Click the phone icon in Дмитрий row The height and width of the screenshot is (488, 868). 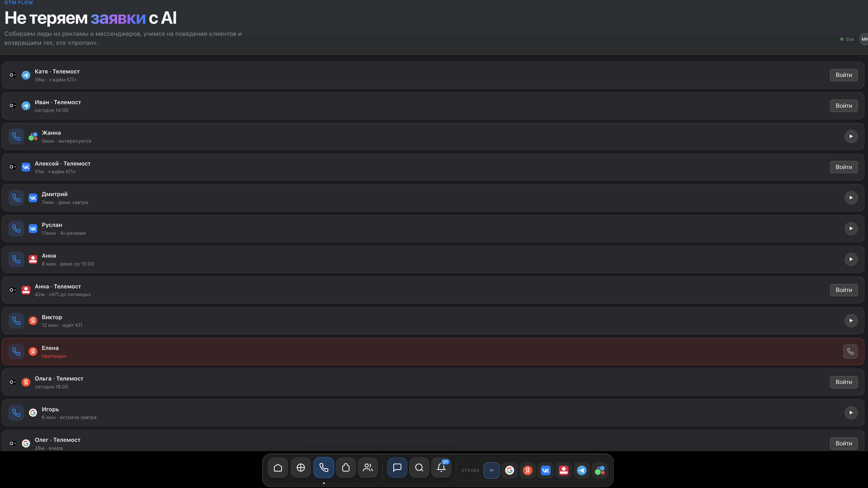click(x=16, y=198)
